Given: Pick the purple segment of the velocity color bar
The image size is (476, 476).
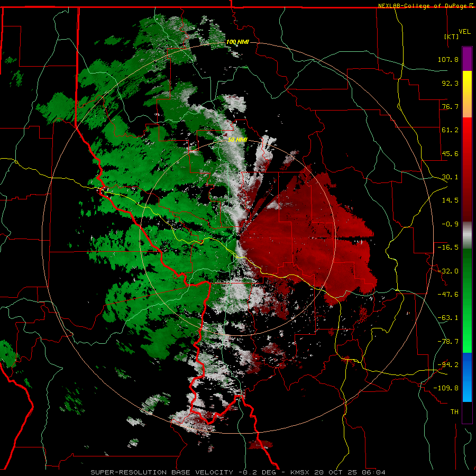Looking at the screenshot, I should 467,59.
